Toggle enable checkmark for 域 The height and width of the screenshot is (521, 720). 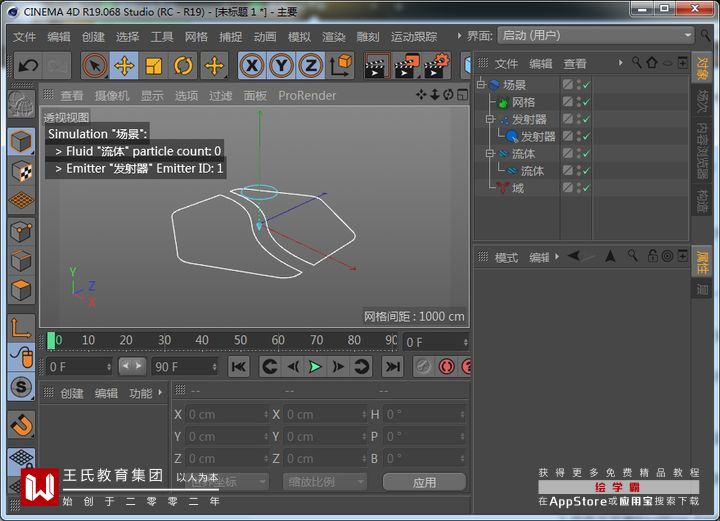coord(586,188)
